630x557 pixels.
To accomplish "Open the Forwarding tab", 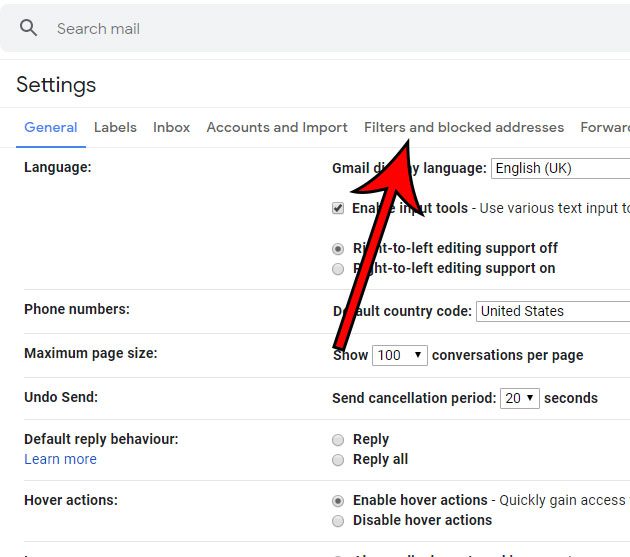I will [606, 127].
